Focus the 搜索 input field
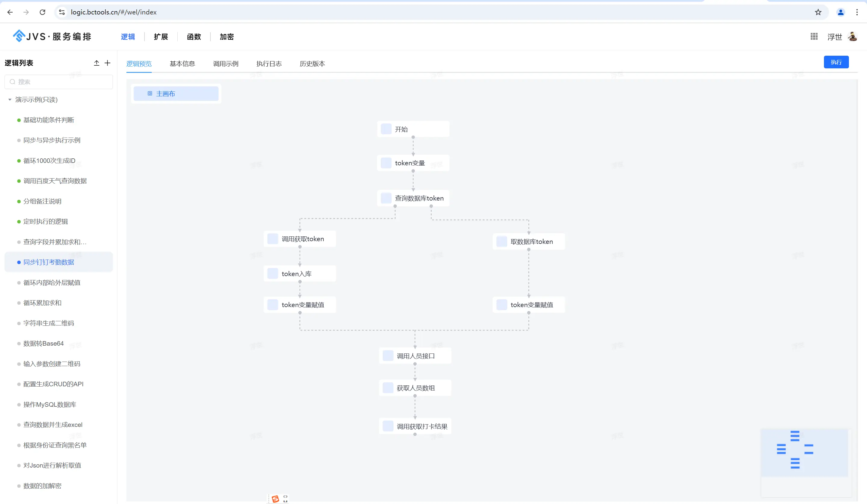Viewport: 867px width, 504px height. coord(58,82)
